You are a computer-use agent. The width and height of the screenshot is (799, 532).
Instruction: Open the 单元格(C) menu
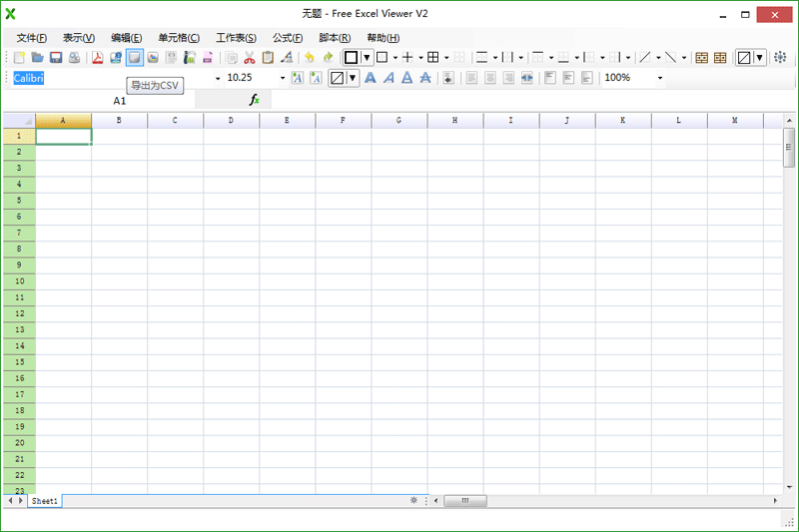click(179, 38)
